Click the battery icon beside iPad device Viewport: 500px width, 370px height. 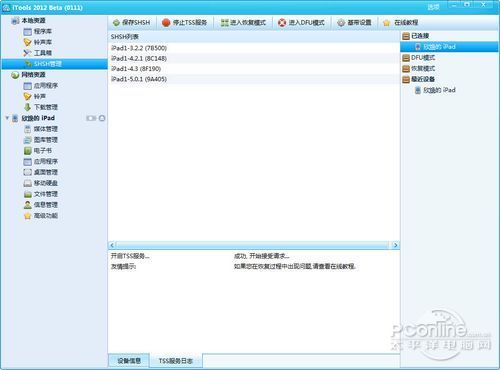[91, 118]
